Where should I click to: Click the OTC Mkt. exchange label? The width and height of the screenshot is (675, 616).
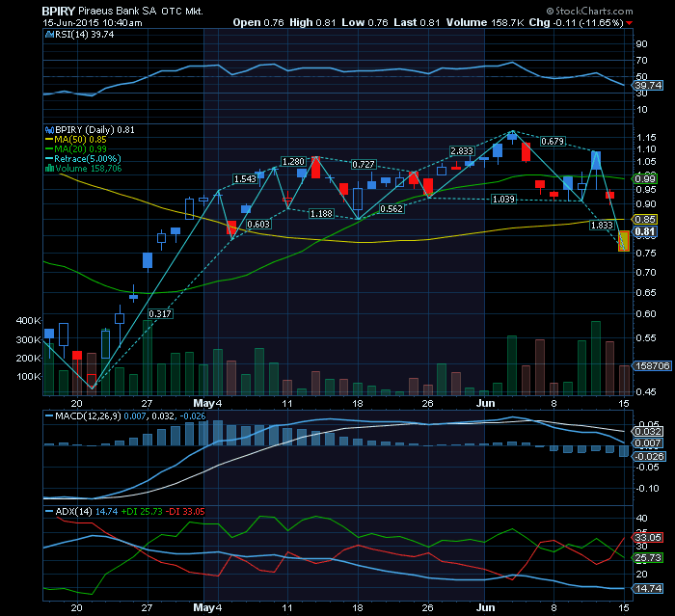click(x=182, y=12)
